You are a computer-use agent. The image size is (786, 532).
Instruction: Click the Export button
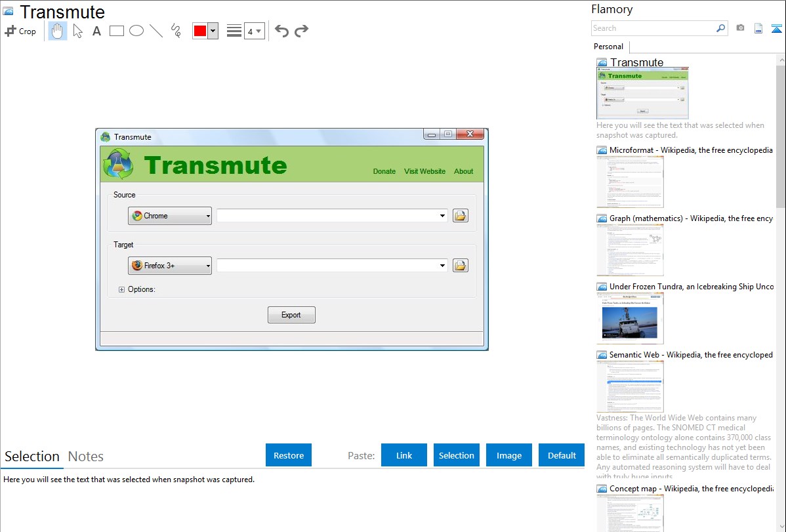(291, 315)
